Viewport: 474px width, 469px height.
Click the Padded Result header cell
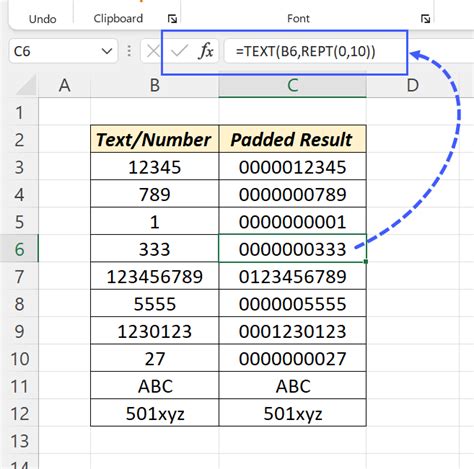click(292, 139)
